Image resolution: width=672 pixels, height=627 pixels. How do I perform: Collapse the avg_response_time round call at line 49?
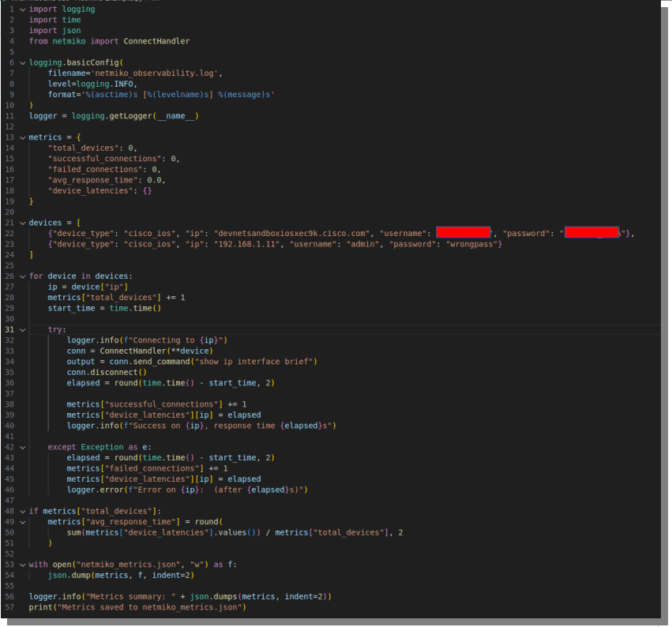22,522
